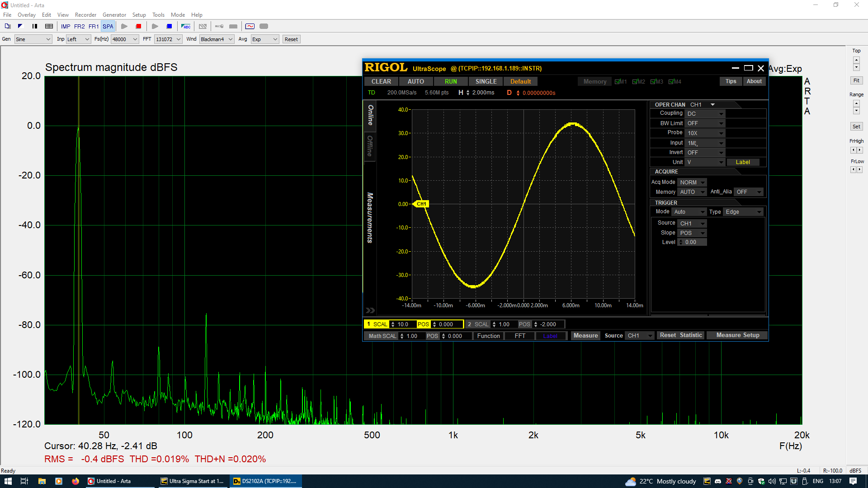Open the Overlay menu
The width and height of the screenshot is (868, 488).
[x=27, y=15]
